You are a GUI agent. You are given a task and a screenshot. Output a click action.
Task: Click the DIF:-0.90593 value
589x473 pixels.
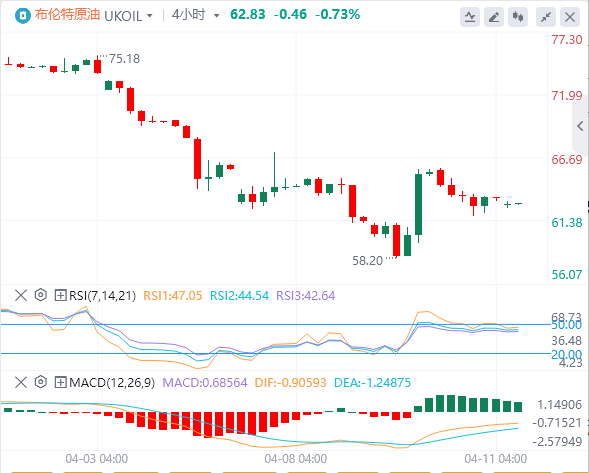(x=290, y=383)
